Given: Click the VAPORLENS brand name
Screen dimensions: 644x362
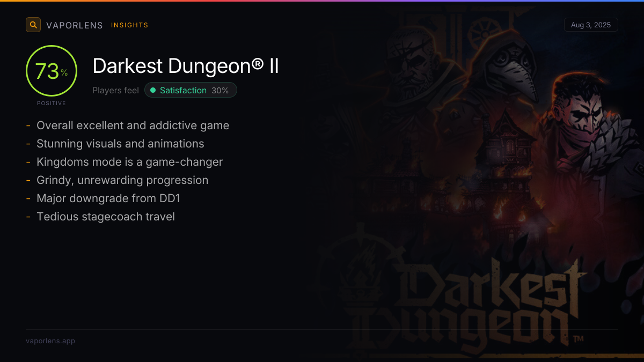Looking at the screenshot, I should [x=75, y=25].
